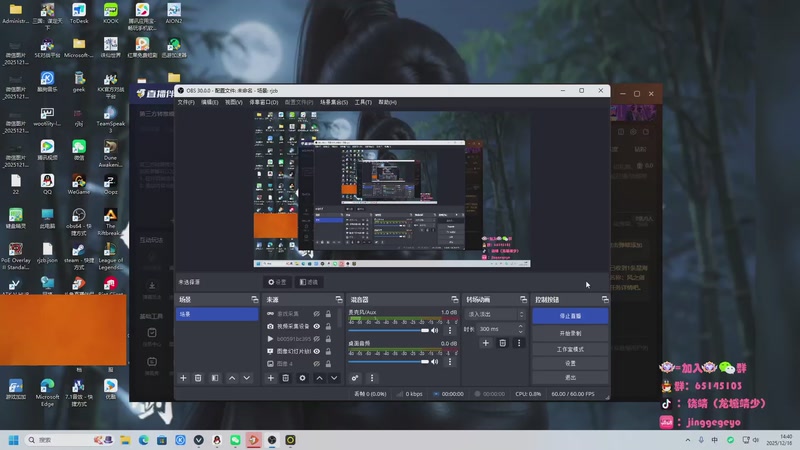
Task: Click the 开始录制 button
Action: point(570,333)
